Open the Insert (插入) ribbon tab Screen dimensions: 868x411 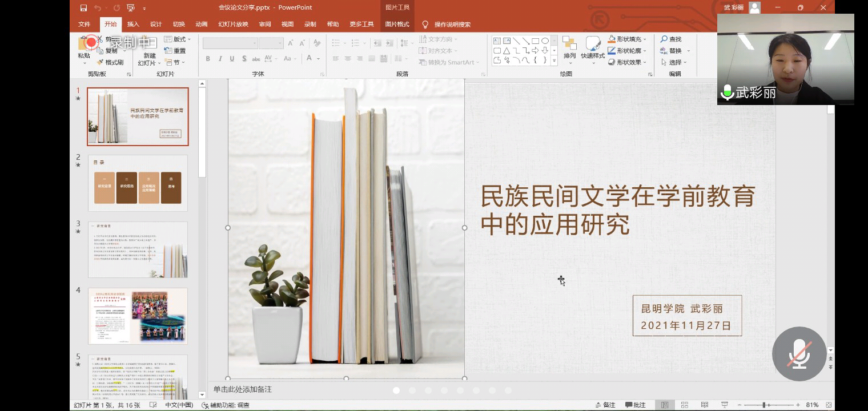click(133, 24)
